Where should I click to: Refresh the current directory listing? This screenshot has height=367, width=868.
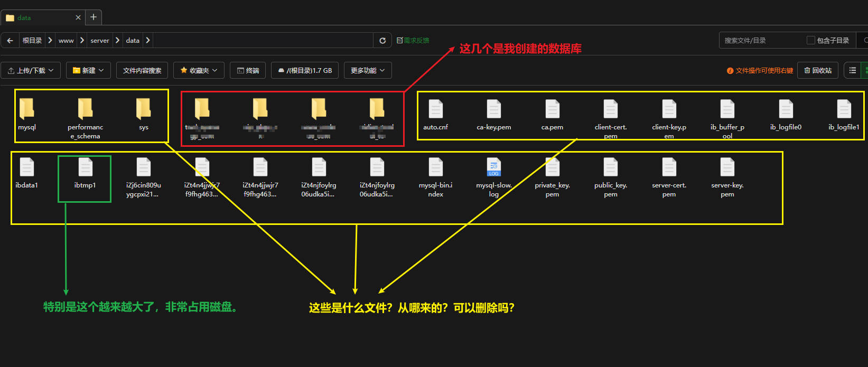click(x=382, y=40)
